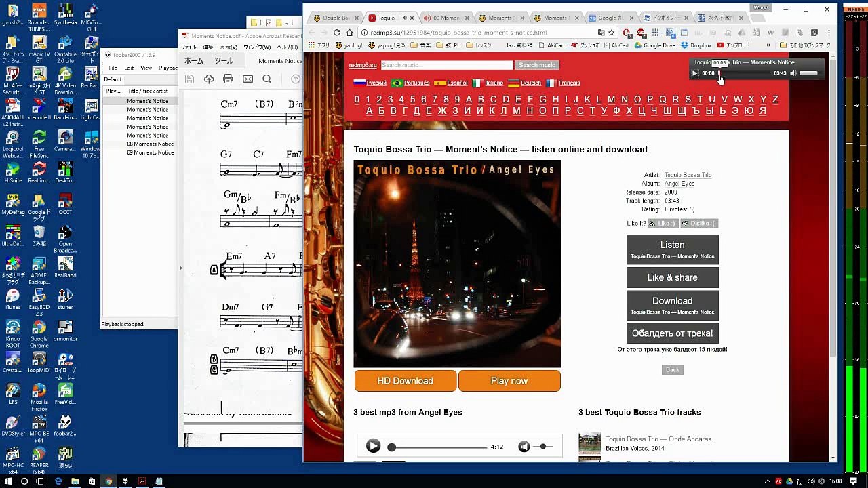Click orange Play now button

[509, 381]
